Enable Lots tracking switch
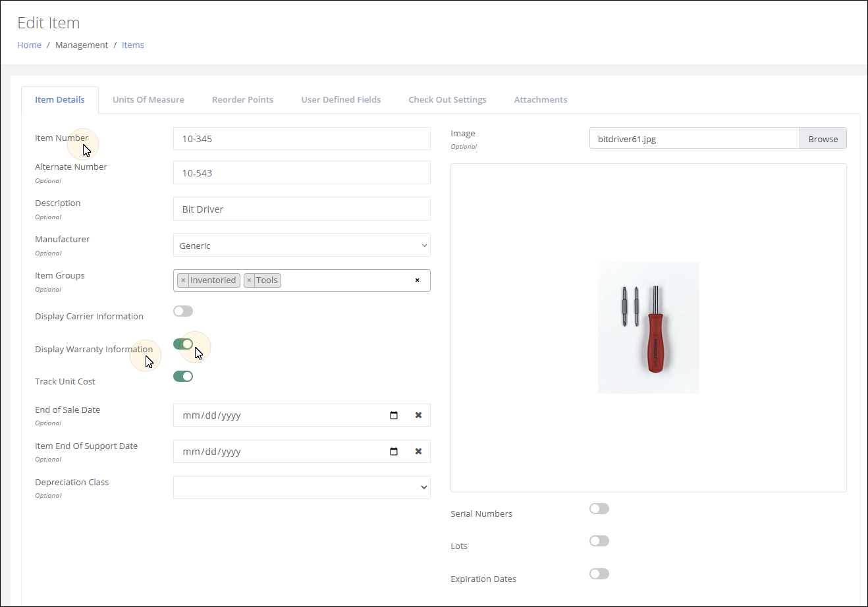 point(599,541)
